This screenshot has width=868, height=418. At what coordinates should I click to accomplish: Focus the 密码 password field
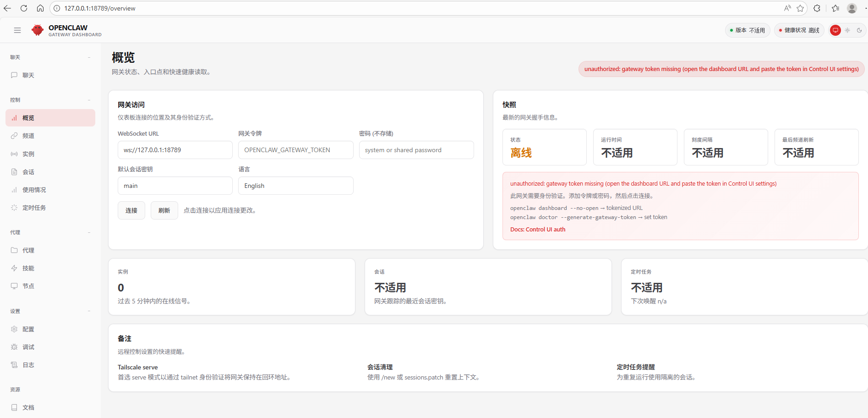coord(416,150)
